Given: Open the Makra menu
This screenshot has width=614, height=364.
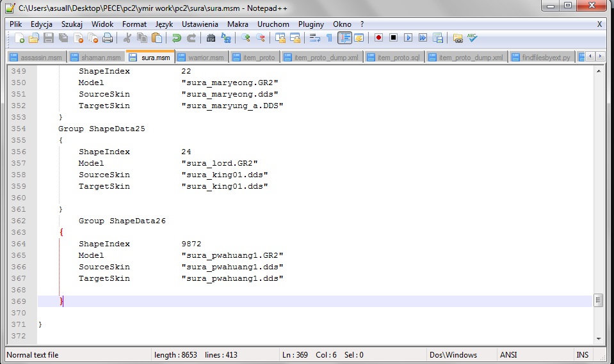Looking at the screenshot, I should [x=238, y=24].
